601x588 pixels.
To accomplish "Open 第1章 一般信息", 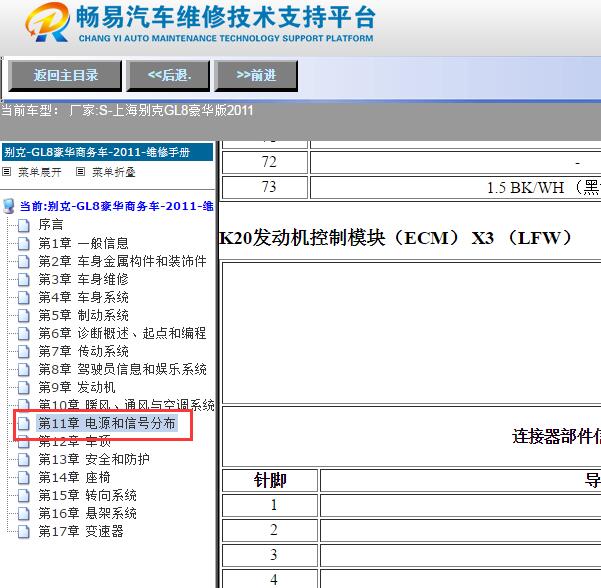I will tap(83, 243).
